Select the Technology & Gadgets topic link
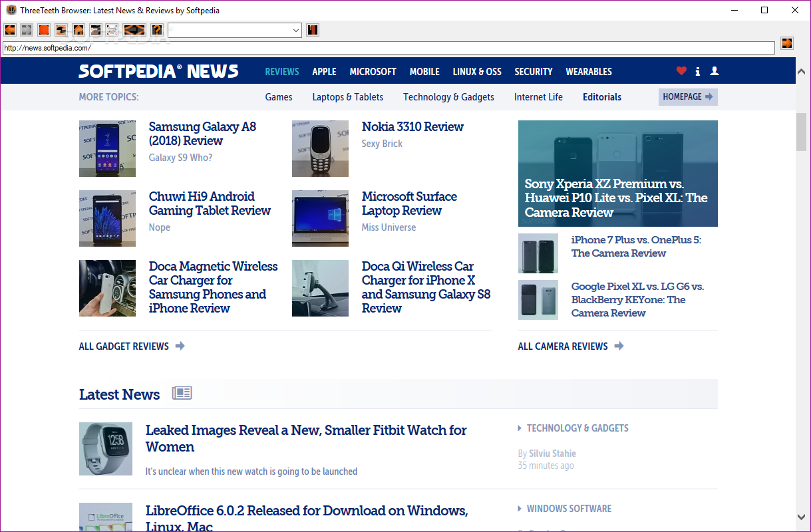 coord(448,97)
